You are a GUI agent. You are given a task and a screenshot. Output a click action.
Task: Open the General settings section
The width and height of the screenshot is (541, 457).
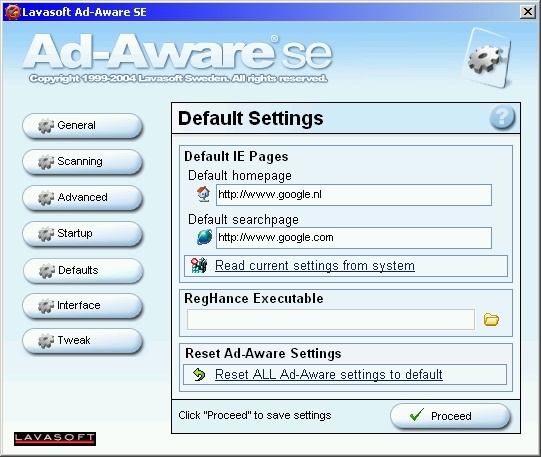point(82,126)
